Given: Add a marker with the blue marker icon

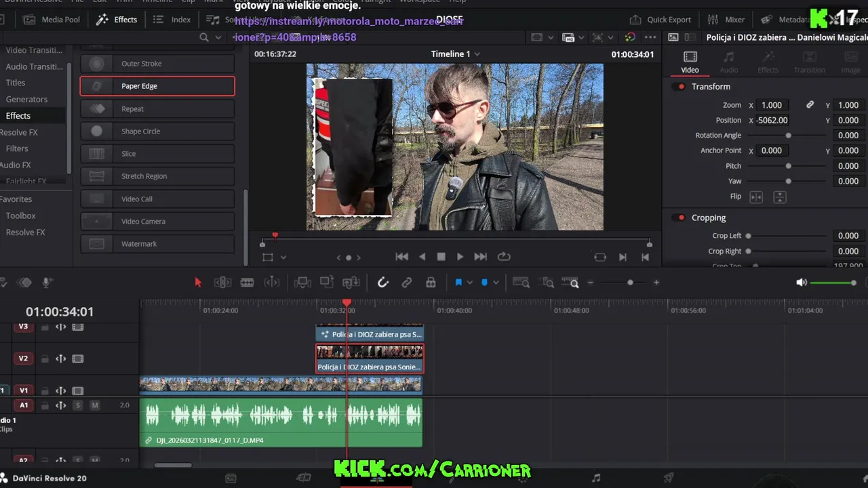Looking at the screenshot, I should click(x=484, y=283).
